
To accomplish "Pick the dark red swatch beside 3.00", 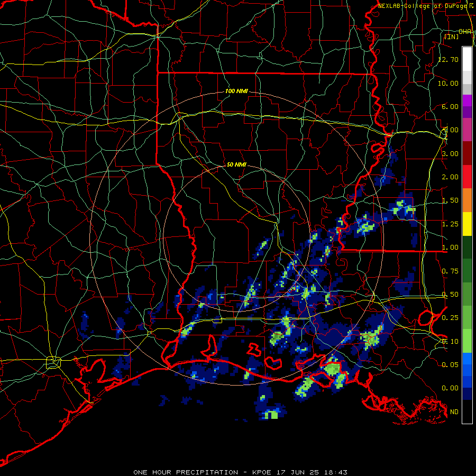I will (x=467, y=153).
